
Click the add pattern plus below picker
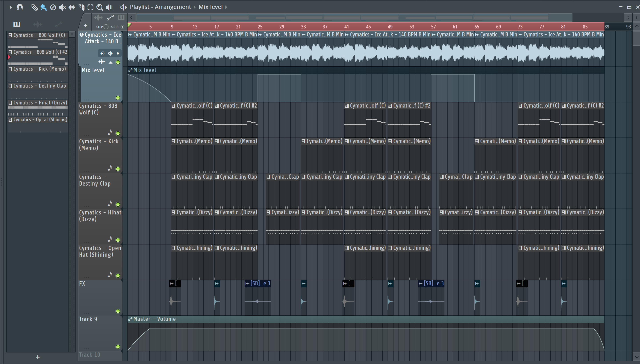coord(38,357)
